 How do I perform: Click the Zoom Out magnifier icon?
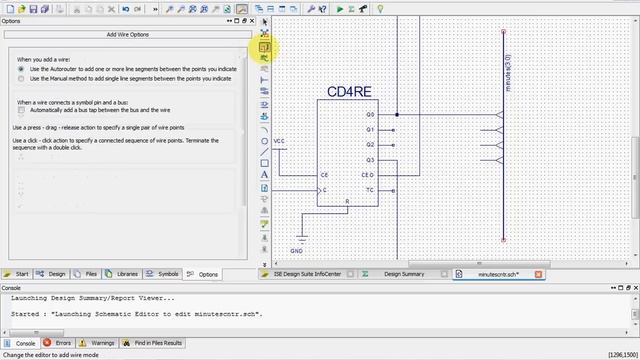180,9
